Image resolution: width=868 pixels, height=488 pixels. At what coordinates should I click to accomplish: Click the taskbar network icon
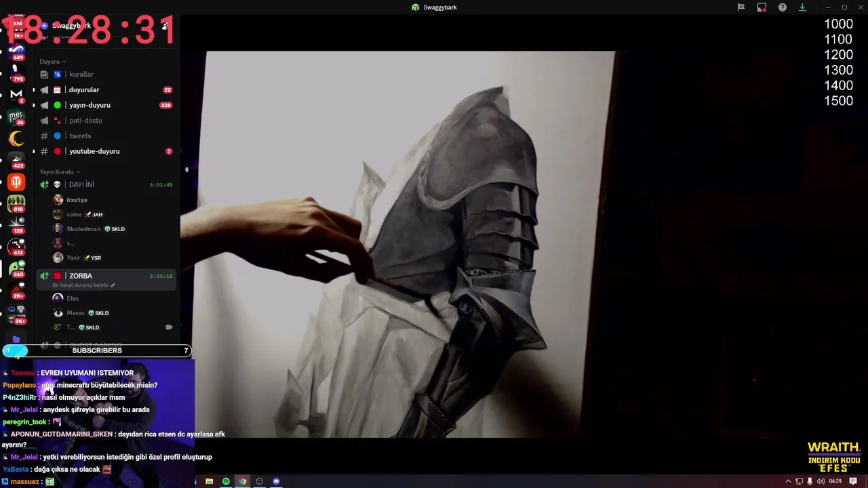(799, 481)
